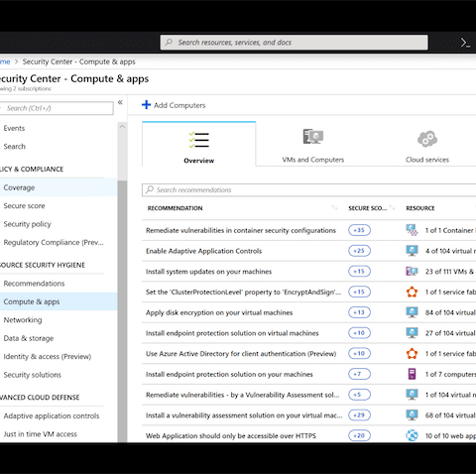476x474 pixels.
Task: Click the +13 secure score badge
Action: pos(359,312)
